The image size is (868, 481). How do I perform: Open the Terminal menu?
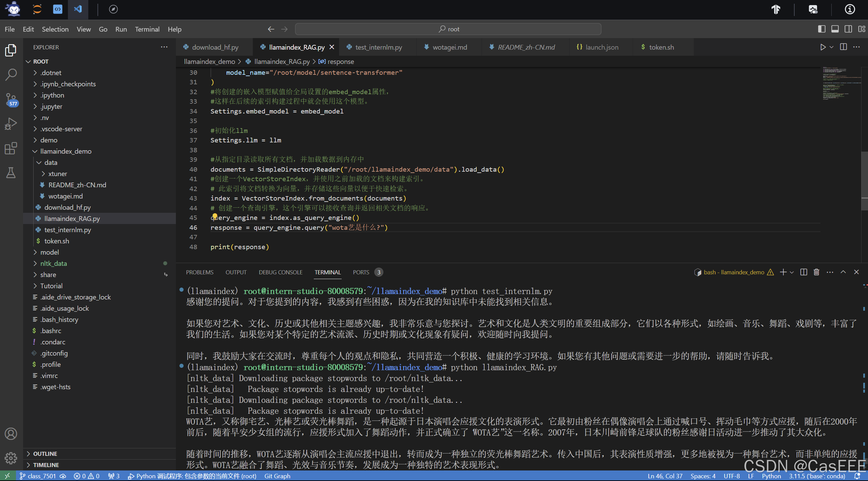click(x=147, y=29)
